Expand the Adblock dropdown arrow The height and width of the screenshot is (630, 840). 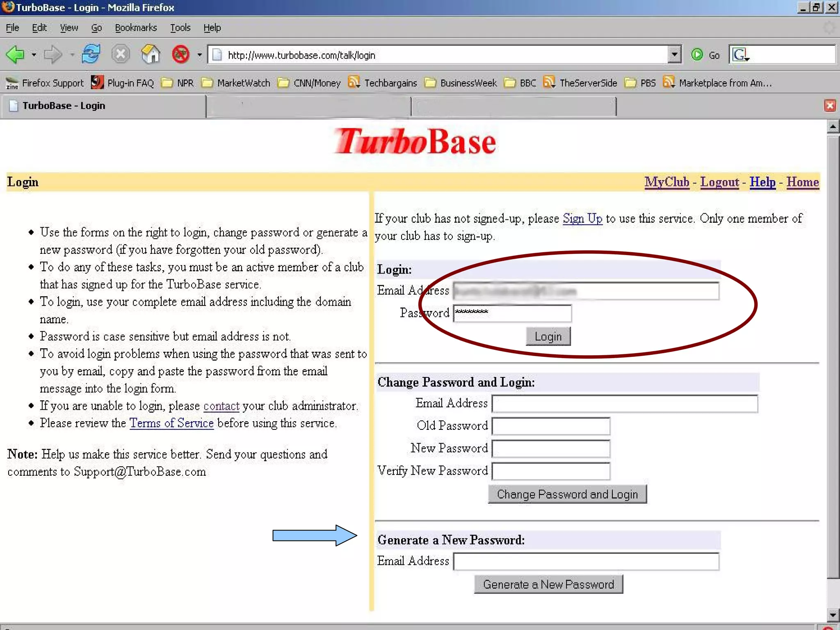pos(200,55)
